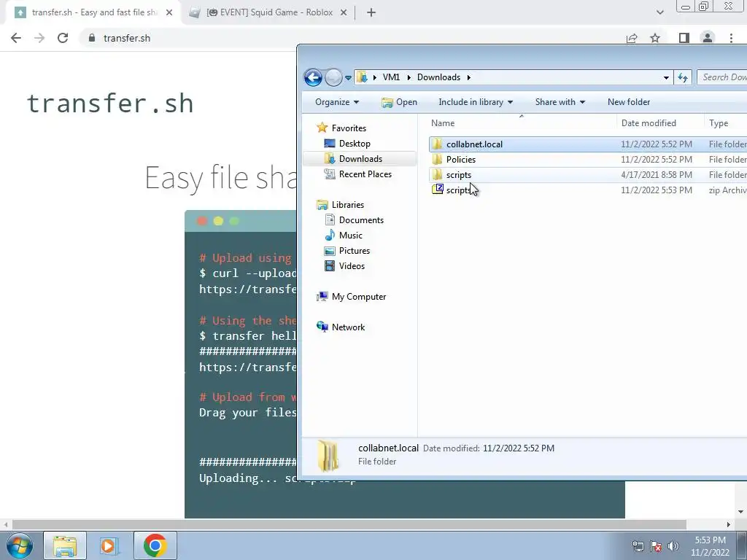Click the share page icon in Chrome
Screen dimensions: 747x560
pyautogui.click(x=632, y=38)
